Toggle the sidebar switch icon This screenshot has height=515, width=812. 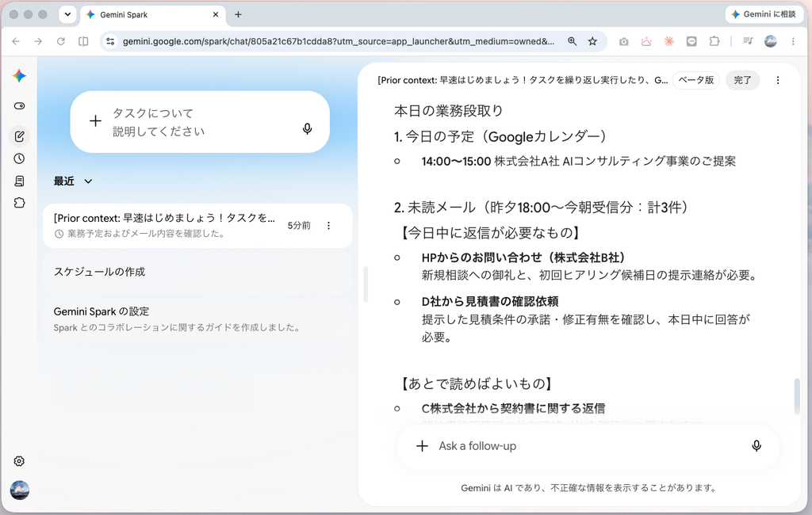[x=19, y=106]
